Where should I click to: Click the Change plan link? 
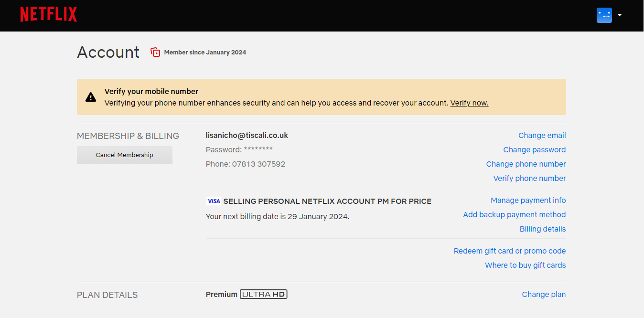coord(544,295)
